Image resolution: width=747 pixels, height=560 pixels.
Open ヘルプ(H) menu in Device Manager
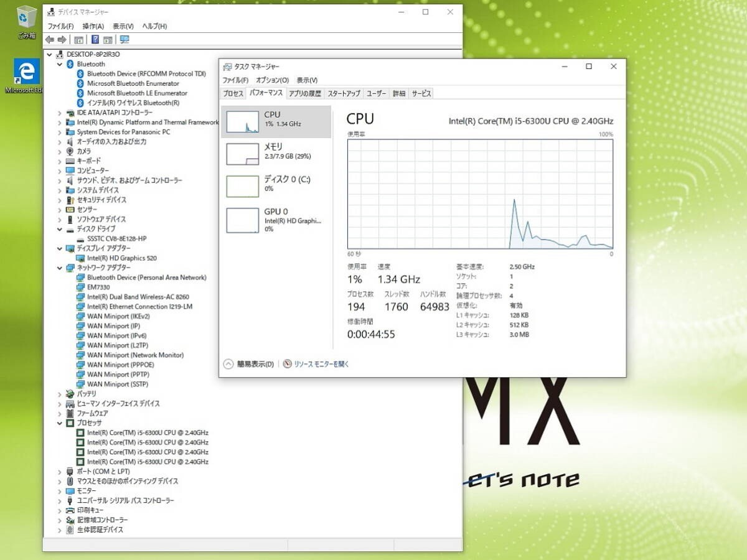click(154, 26)
